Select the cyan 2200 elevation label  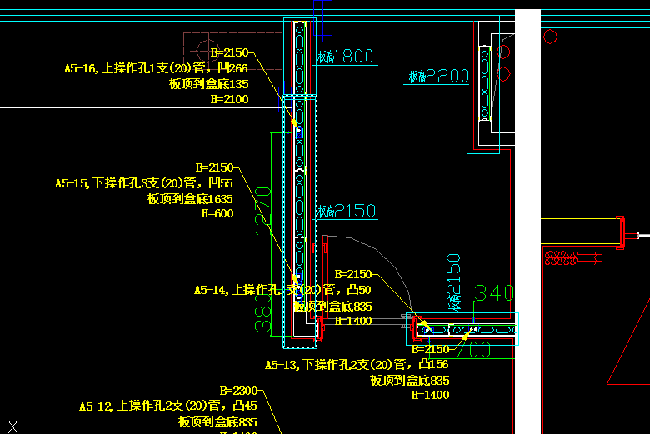[x=439, y=76]
